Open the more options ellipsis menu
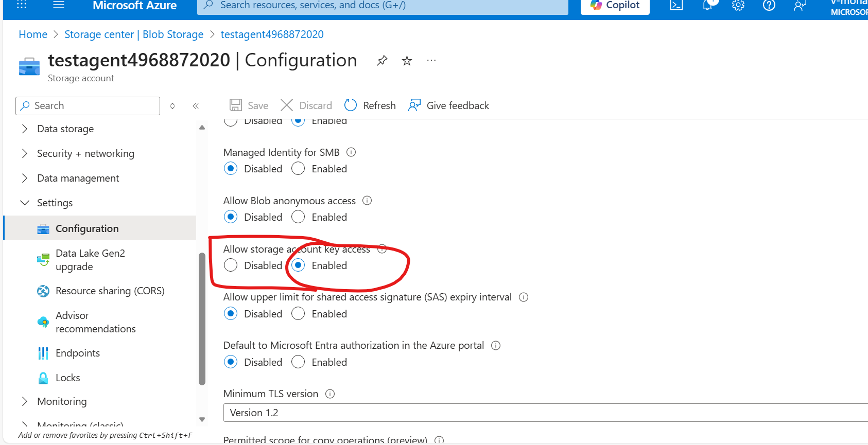Image resolution: width=868 pixels, height=445 pixels. pyautogui.click(x=431, y=61)
